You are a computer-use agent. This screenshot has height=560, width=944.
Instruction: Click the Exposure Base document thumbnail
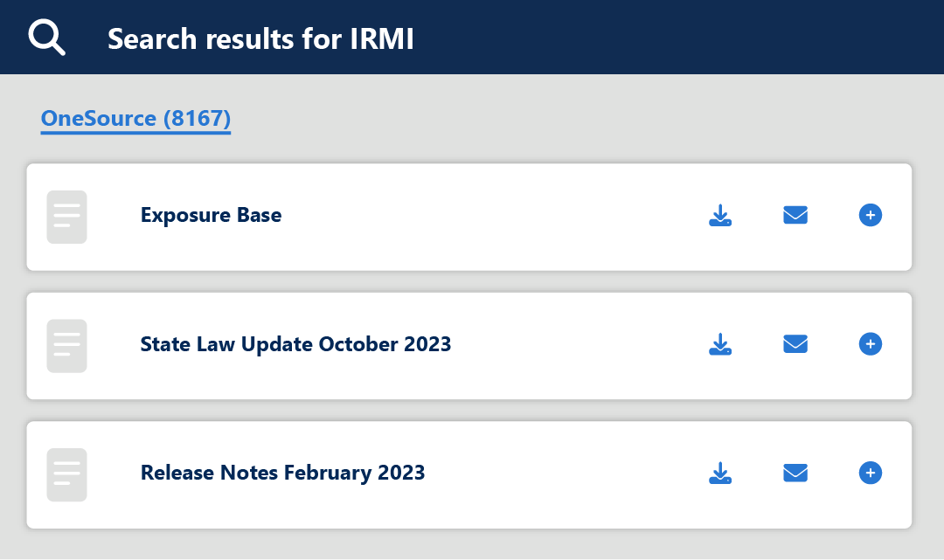coord(66,217)
